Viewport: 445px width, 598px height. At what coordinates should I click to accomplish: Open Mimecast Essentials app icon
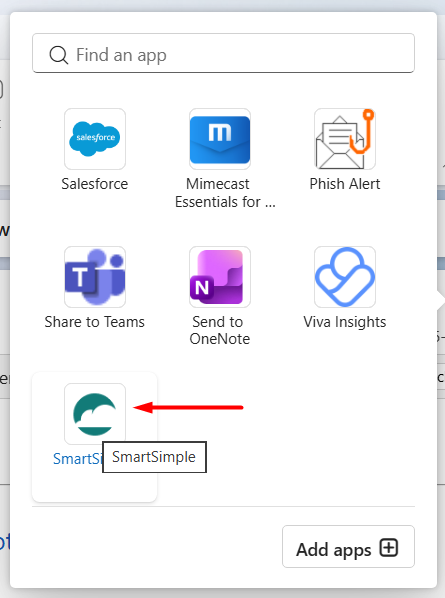[220, 139]
